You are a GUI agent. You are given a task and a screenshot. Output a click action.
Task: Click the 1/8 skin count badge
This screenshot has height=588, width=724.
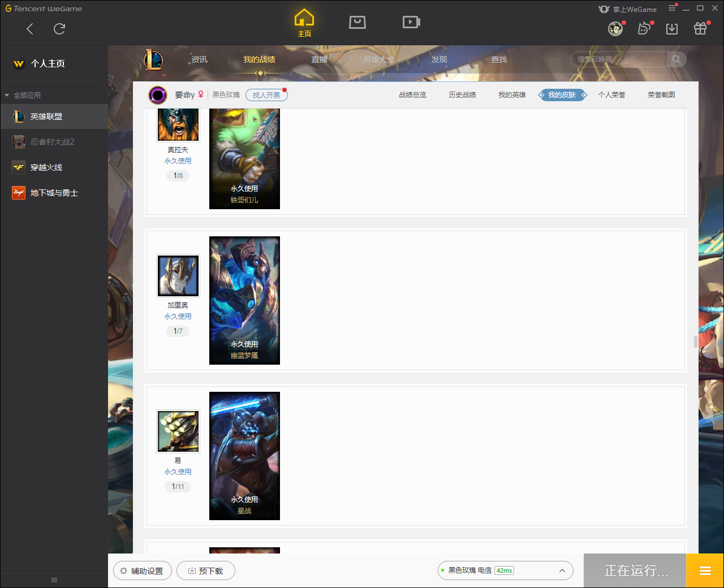pyautogui.click(x=178, y=176)
